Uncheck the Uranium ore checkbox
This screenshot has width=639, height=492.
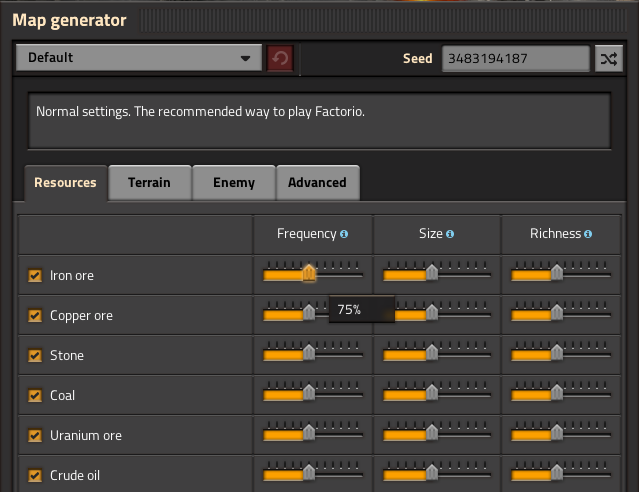tap(35, 435)
